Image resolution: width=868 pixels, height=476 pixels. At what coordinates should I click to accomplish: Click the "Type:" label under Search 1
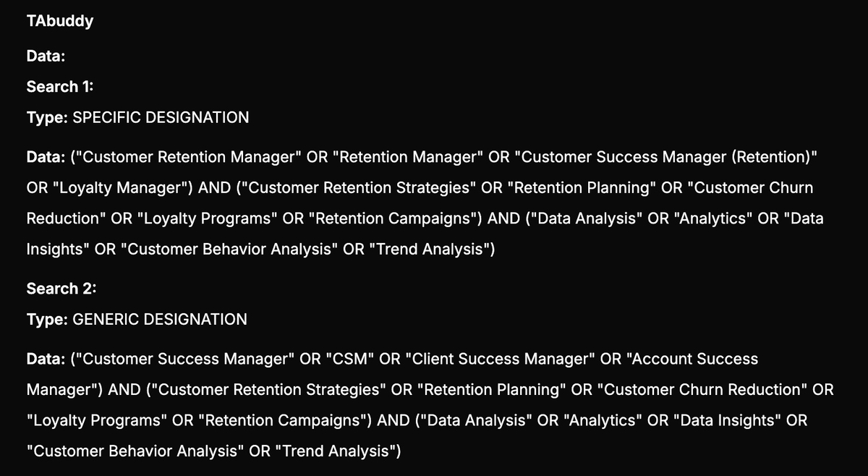point(47,117)
